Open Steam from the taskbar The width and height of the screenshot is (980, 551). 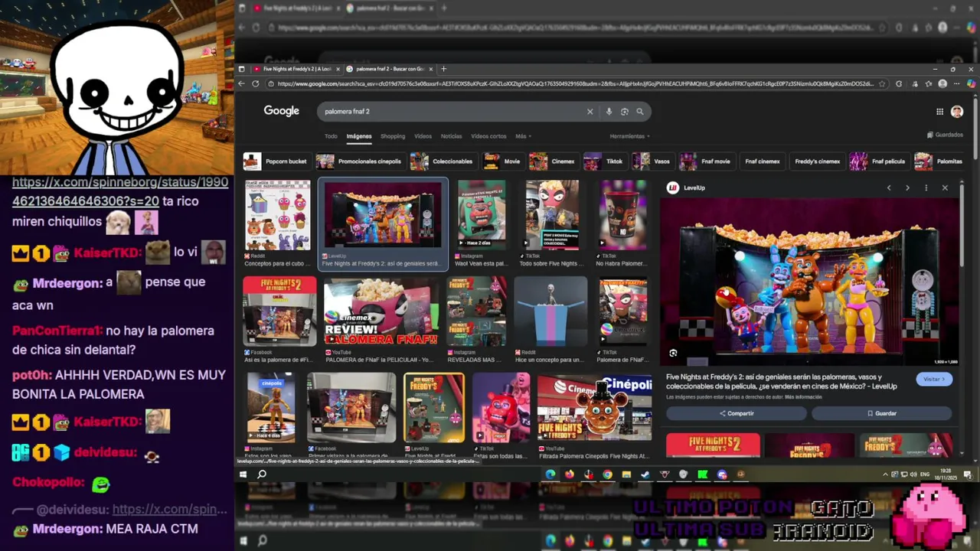[645, 474]
